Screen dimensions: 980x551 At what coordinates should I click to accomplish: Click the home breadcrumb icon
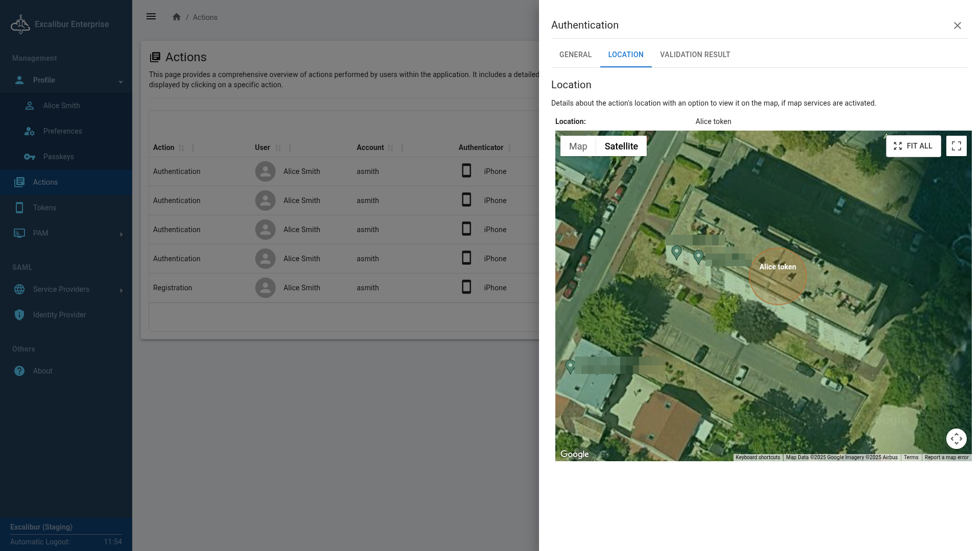pyautogui.click(x=177, y=17)
